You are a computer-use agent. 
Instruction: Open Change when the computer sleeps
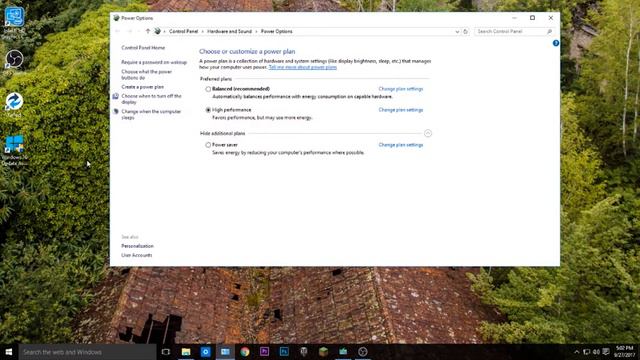151,114
